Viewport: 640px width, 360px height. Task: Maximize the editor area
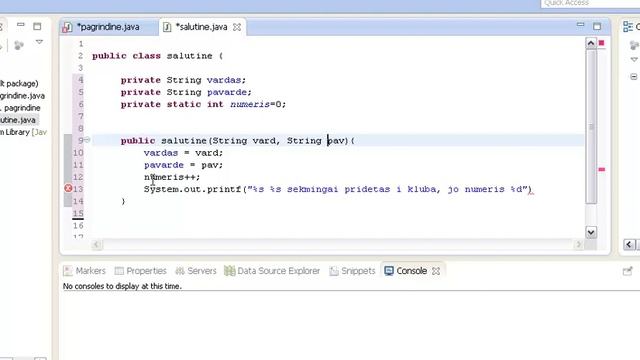point(597,27)
